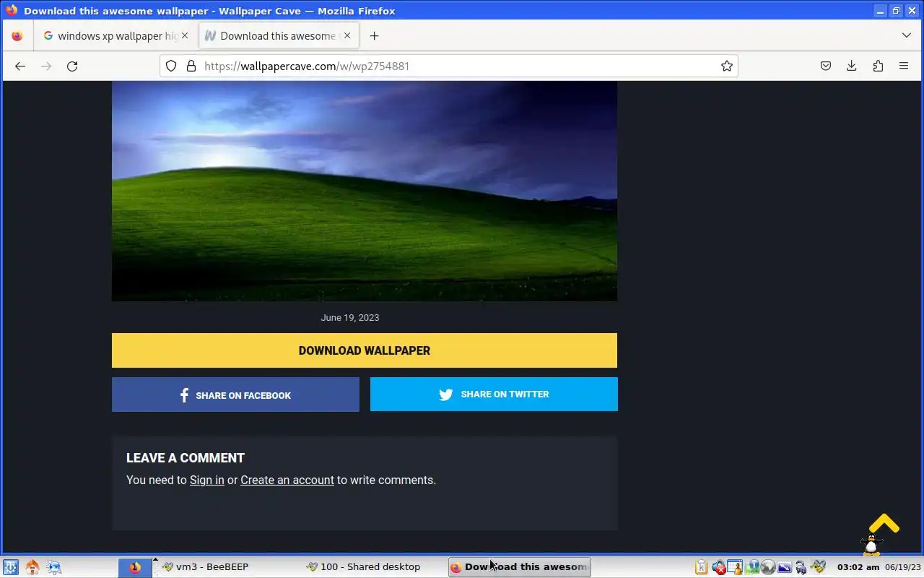Click the 06/19/23 date in taskbar
Image resolution: width=924 pixels, height=578 pixels.
903,567
